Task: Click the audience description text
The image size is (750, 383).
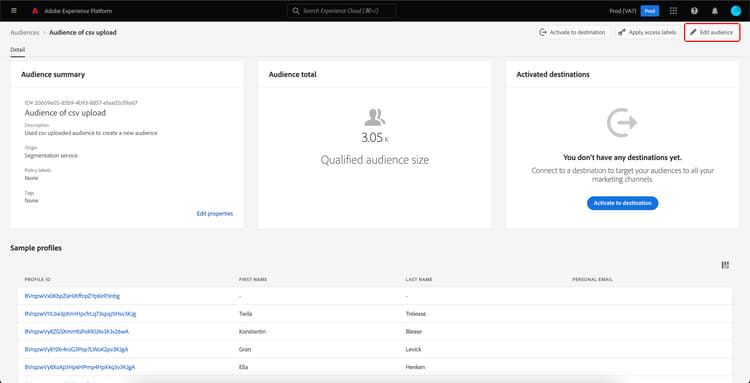Action: click(91, 133)
